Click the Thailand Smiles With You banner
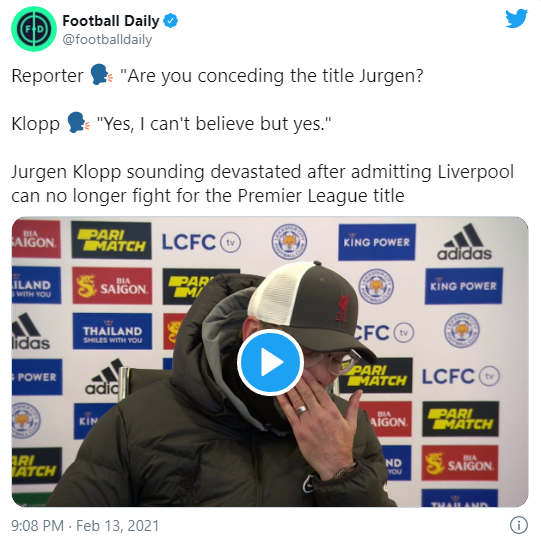Screen dimensions: 541x543 pos(112,331)
